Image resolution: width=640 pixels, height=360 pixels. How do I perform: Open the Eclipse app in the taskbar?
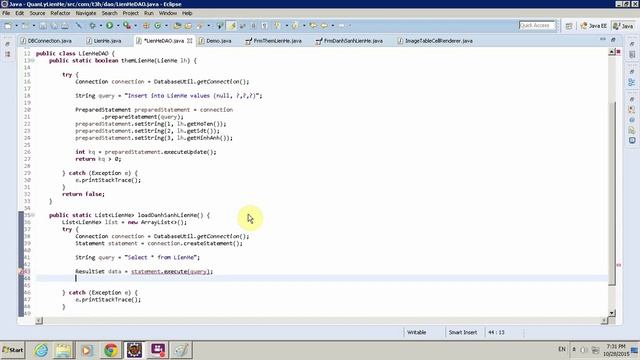(x=134, y=350)
